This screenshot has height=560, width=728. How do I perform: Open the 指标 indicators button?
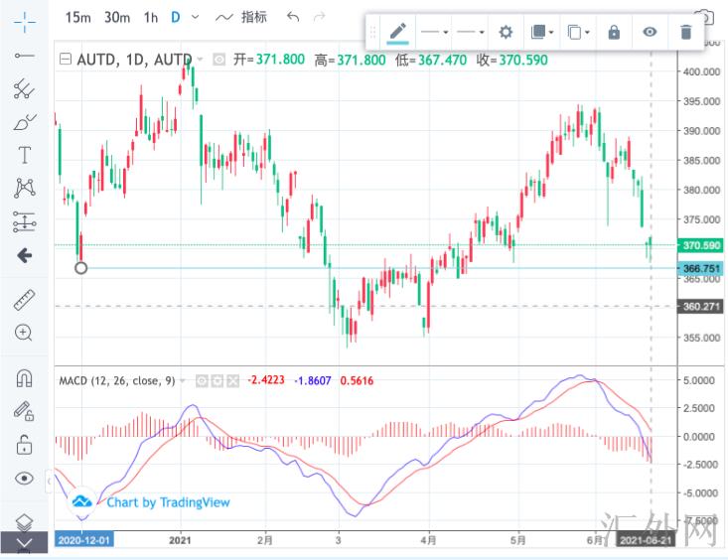tap(240, 17)
